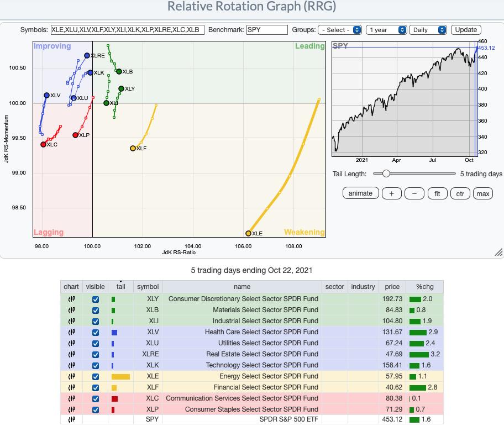Open the chart icon for XLB row

71,310
